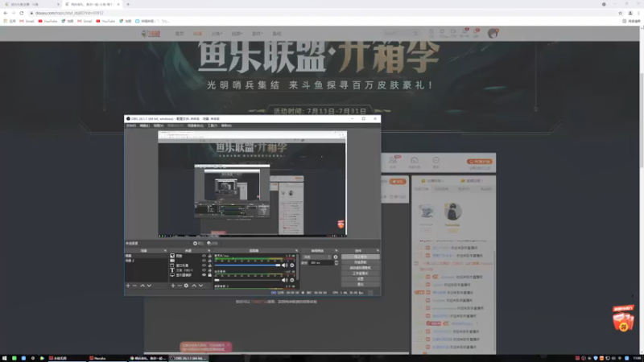Click the gauge icon above chat panel

414,162
